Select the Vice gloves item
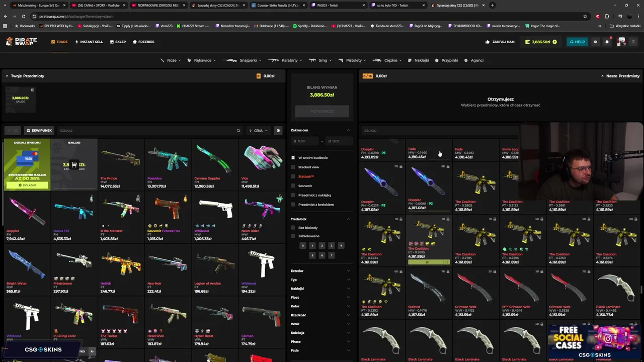The height and width of the screenshot is (362, 644). pyautogui.click(x=262, y=165)
